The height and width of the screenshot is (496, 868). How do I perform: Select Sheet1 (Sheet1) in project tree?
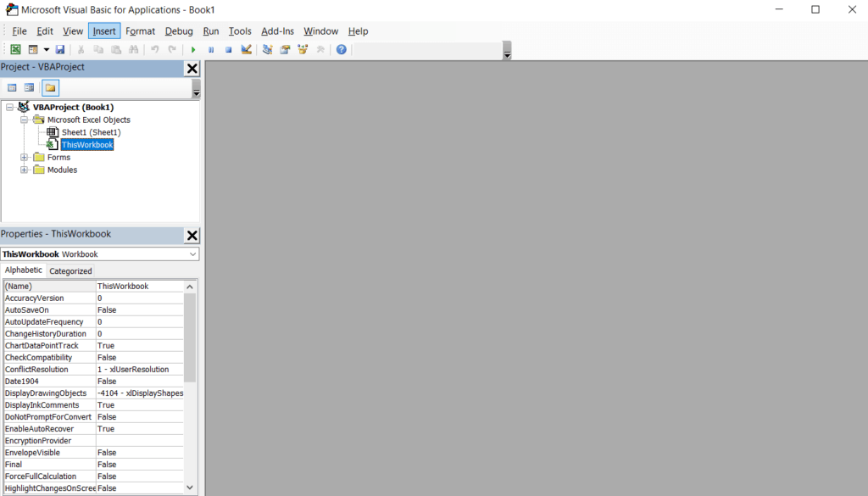(91, 132)
